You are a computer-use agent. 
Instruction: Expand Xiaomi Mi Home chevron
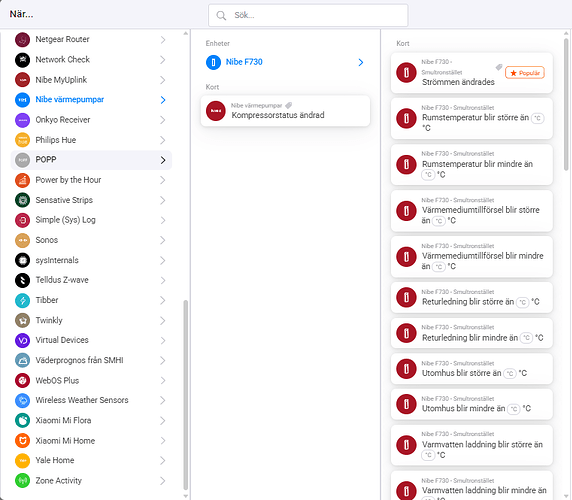[x=163, y=441]
